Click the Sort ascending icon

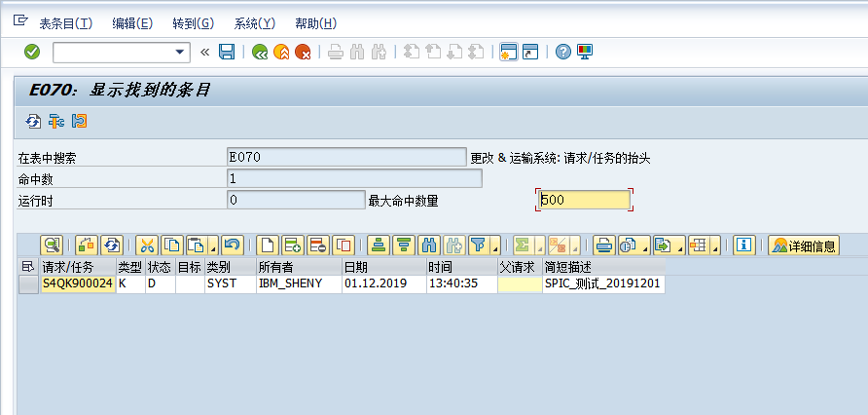(379, 245)
